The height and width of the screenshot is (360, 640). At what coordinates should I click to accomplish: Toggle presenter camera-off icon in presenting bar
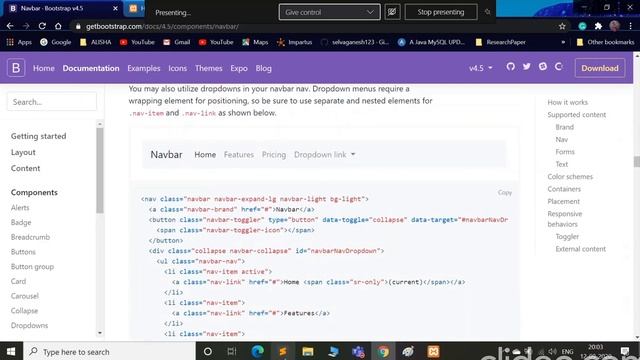[392, 12]
